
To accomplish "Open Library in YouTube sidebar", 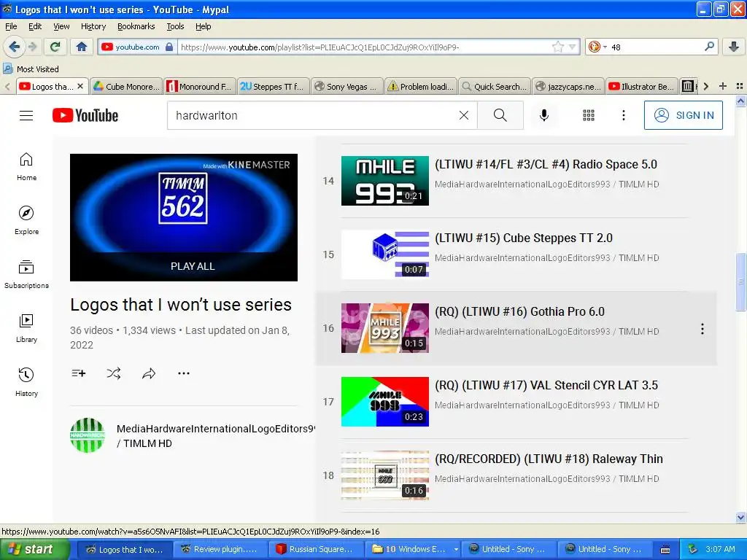I will click(x=26, y=328).
